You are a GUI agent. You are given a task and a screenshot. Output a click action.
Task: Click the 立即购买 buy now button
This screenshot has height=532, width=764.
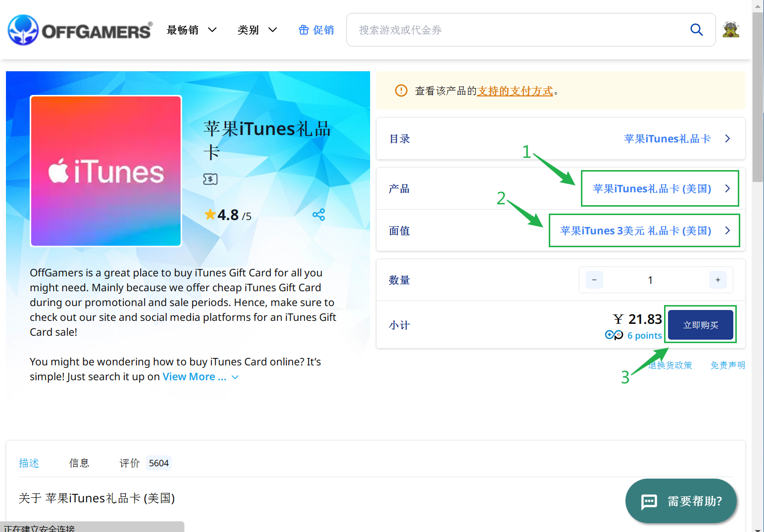coord(700,325)
